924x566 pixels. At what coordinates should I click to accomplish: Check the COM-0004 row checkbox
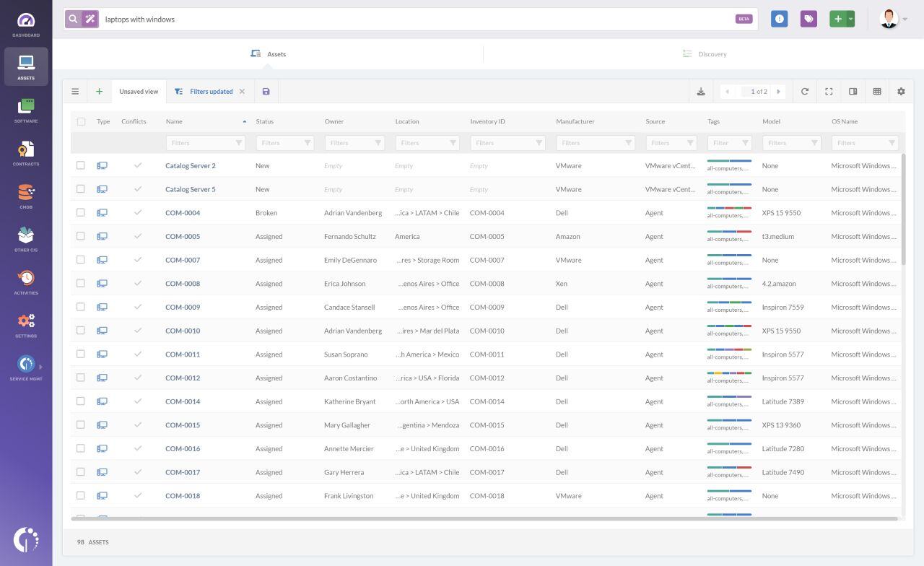pyautogui.click(x=81, y=213)
